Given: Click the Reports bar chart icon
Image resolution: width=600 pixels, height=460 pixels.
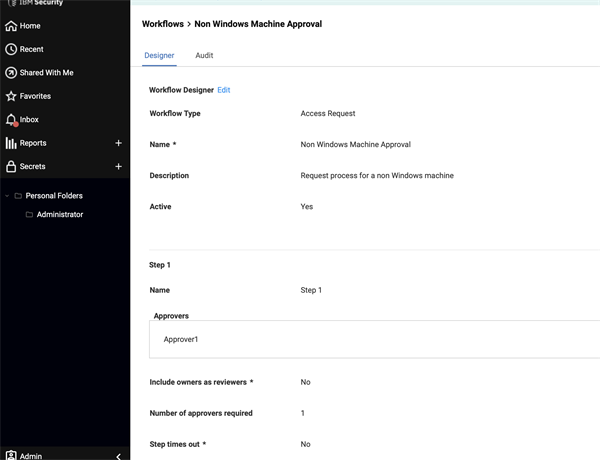Looking at the screenshot, I should tap(11, 143).
